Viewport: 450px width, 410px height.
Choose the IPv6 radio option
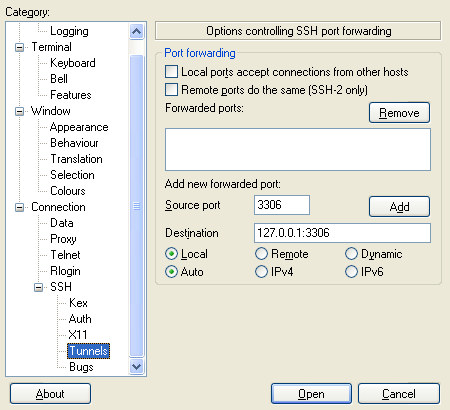click(x=351, y=272)
